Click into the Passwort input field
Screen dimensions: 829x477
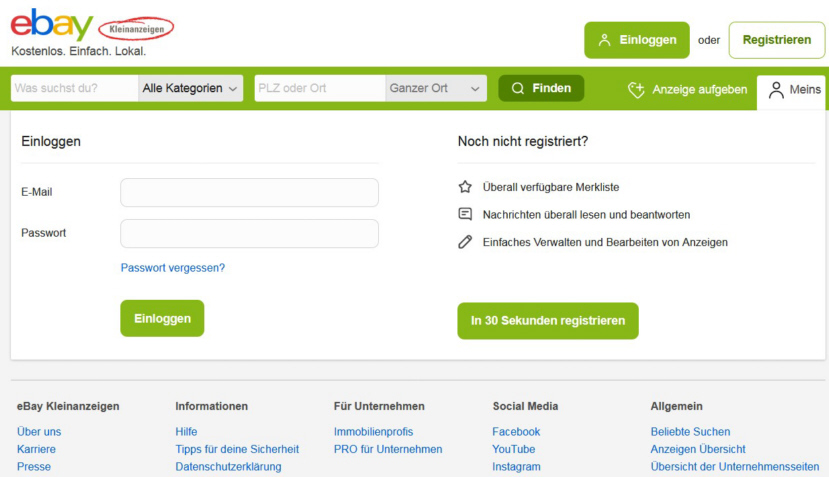[250, 234]
